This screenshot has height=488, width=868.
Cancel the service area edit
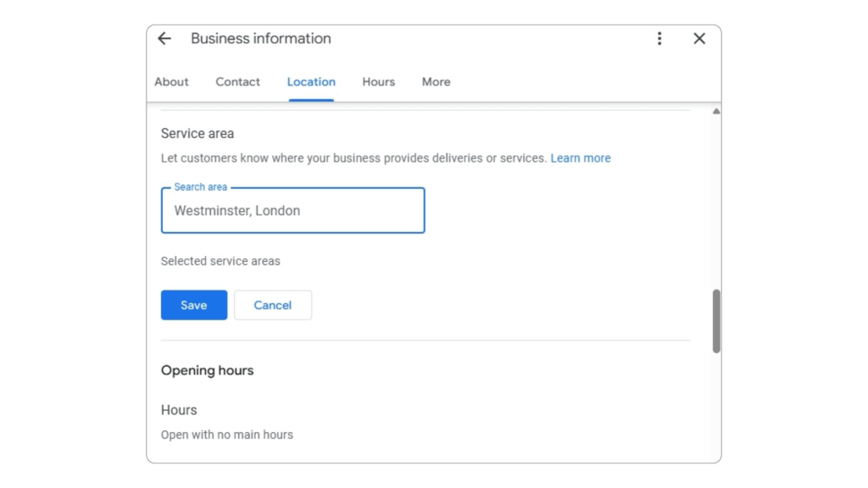click(x=272, y=305)
